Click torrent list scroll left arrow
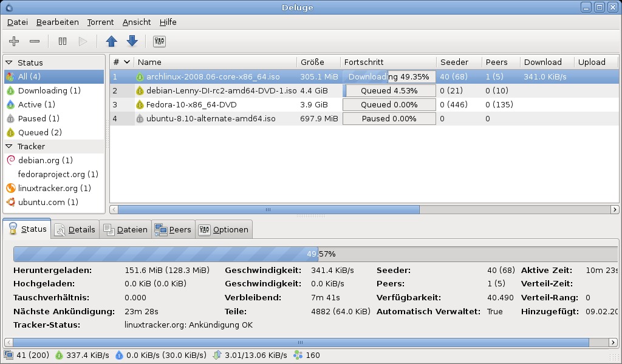The image size is (622, 364). point(114,209)
